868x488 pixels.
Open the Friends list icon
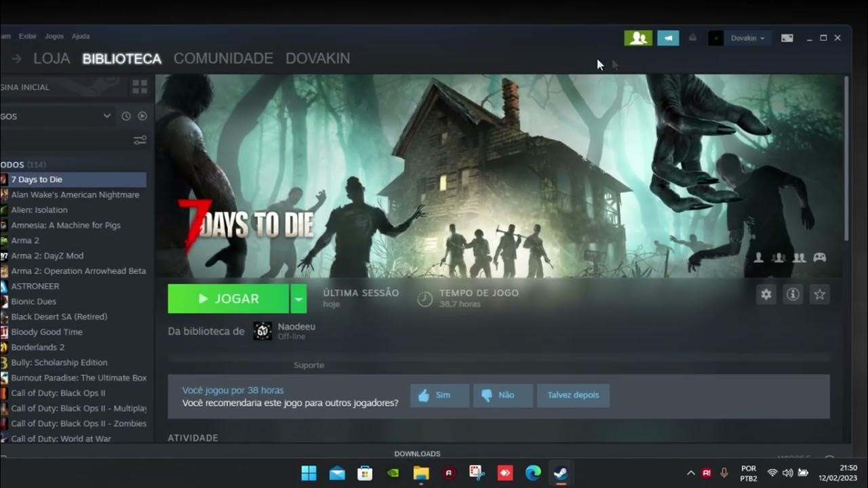click(x=638, y=38)
